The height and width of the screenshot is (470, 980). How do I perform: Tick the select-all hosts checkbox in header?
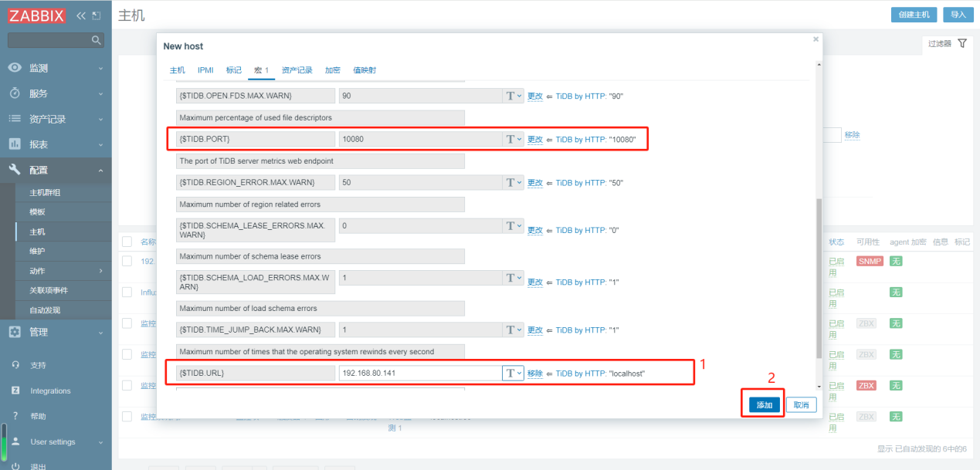tap(127, 242)
